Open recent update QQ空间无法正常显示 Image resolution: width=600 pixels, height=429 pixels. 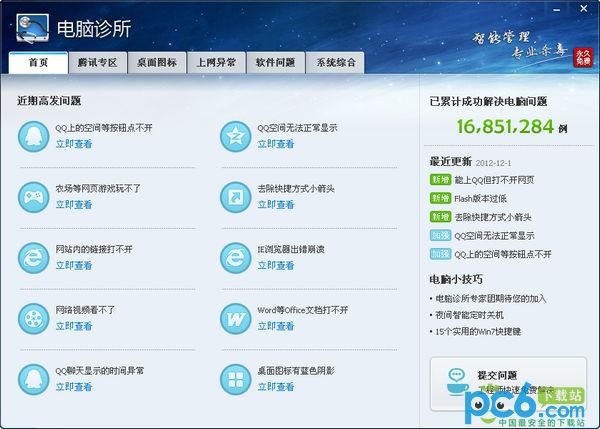[x=494, y=236]
